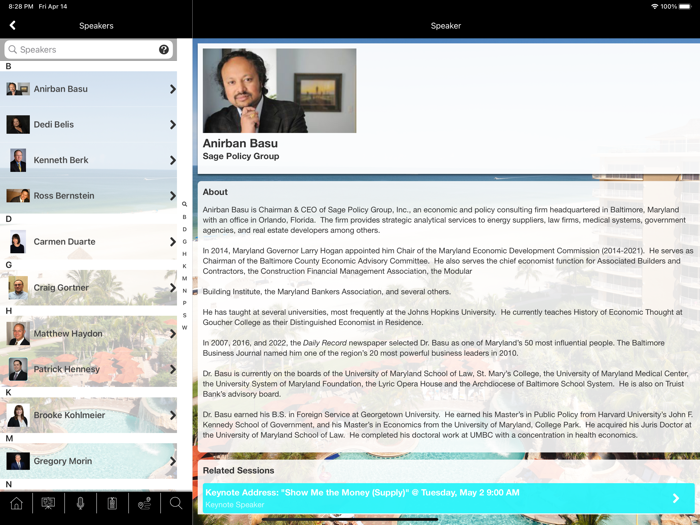Image resolution: width=700 pixels, height=525 pixels.
Task: View Brooke Kohlmeier's profile
Action: pos(88,415)
